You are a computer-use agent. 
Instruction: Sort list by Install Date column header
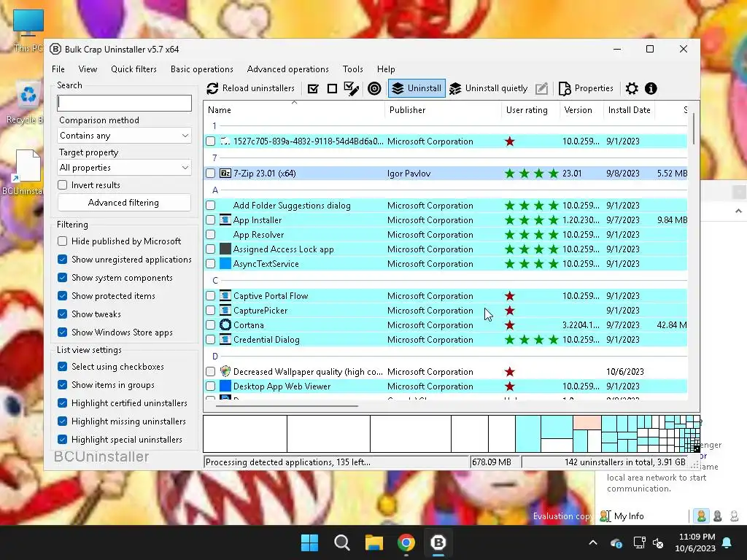click(x=630, y=110)
